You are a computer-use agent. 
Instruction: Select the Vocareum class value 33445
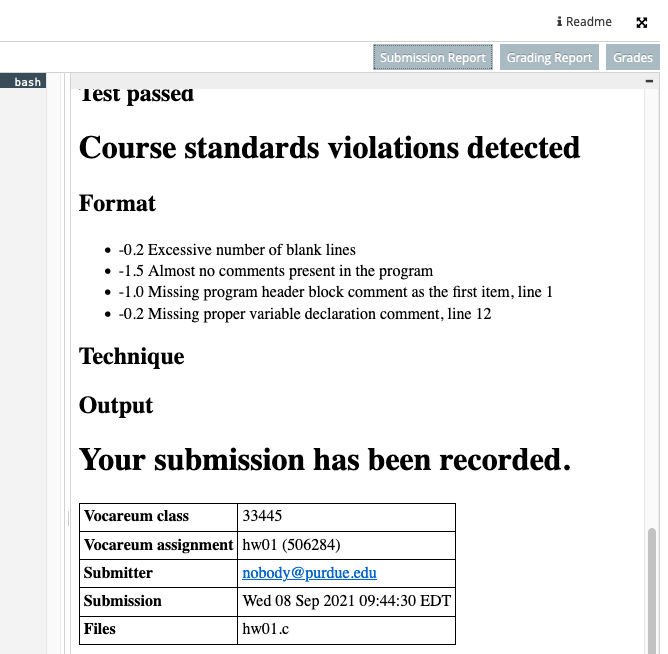(346, 517)
